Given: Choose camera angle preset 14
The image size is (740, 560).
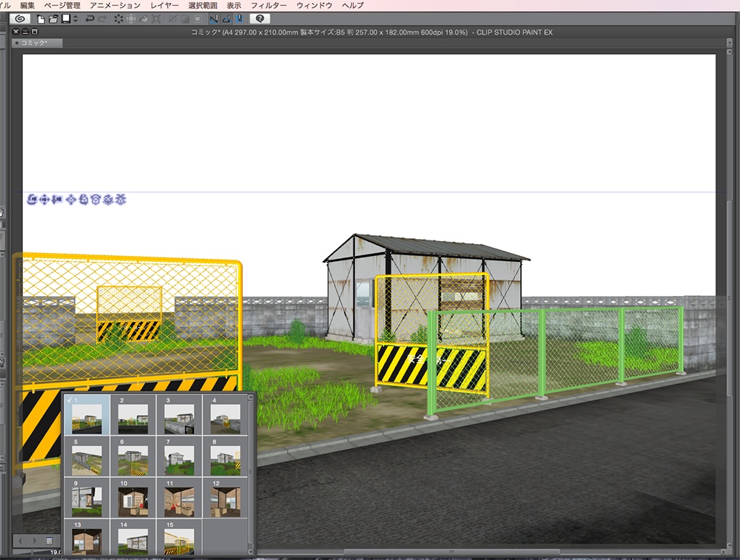Looking at the screenshot, I should [x=133, y=537].
